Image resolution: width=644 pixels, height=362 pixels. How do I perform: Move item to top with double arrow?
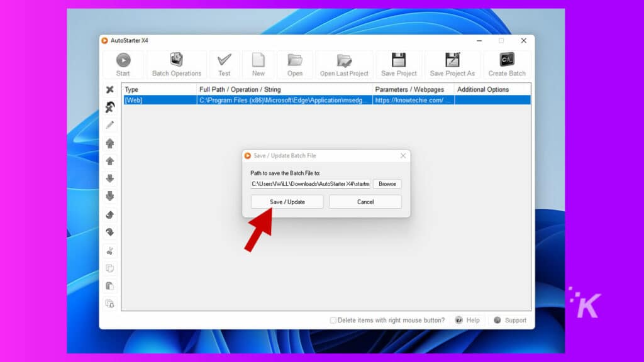pos(109,143)
